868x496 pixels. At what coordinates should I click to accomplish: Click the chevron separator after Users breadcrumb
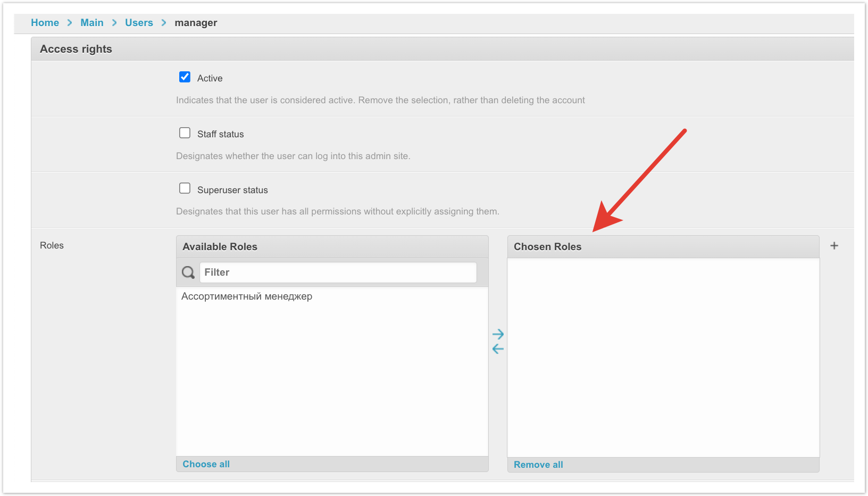point(164,23)
